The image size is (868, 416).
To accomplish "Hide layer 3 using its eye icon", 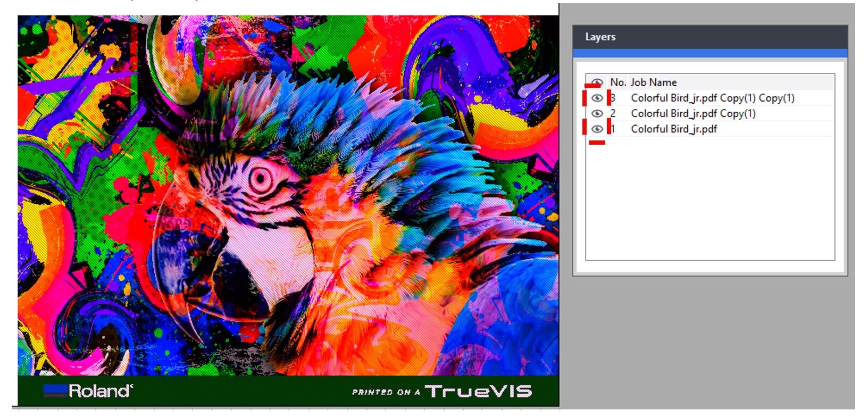I will 597,98.
